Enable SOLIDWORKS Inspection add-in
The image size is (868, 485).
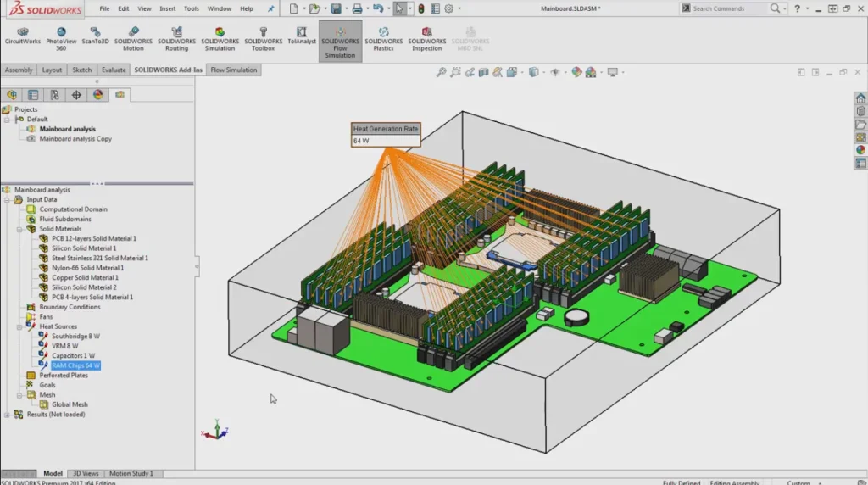point(427,39)
